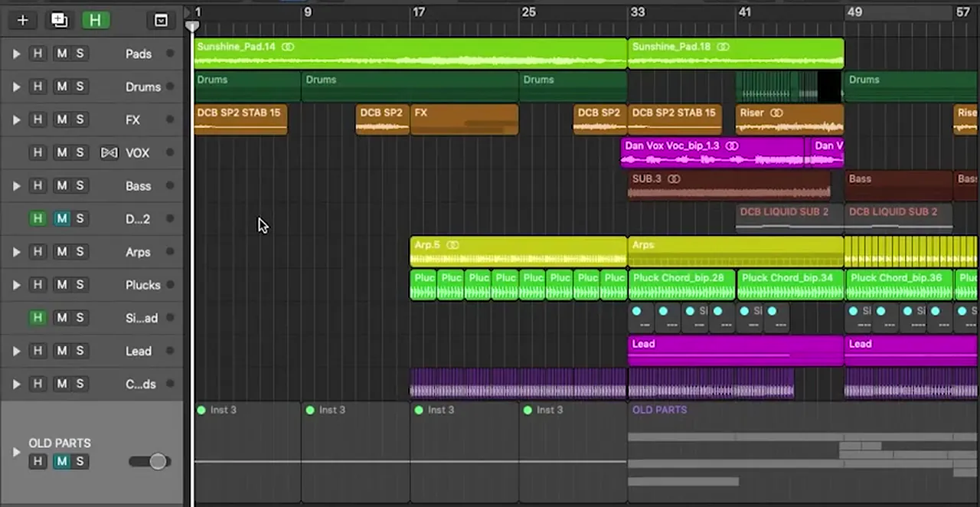
Task: Select the Dan Vox Voc_bip_1.3 region
Action: coord(712,152)
